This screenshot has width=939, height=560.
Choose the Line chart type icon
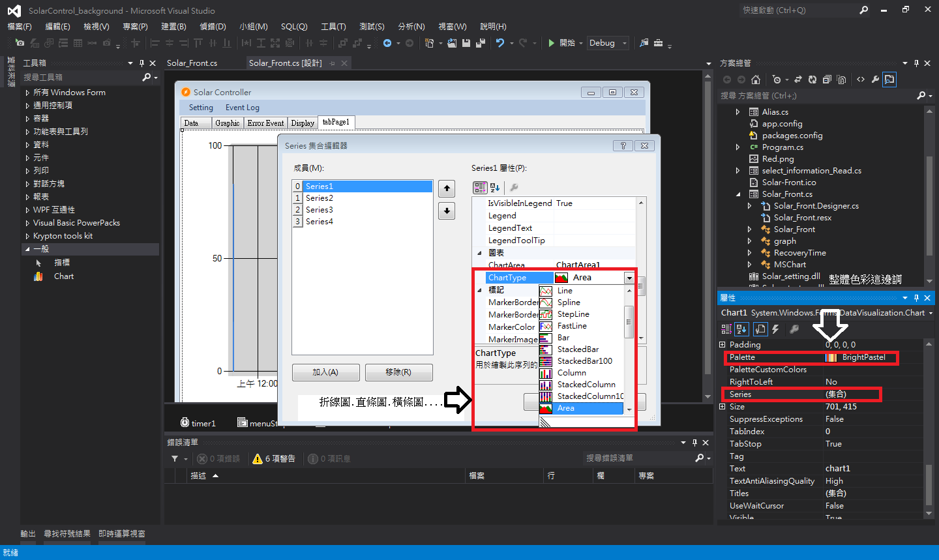coord(546,291)
